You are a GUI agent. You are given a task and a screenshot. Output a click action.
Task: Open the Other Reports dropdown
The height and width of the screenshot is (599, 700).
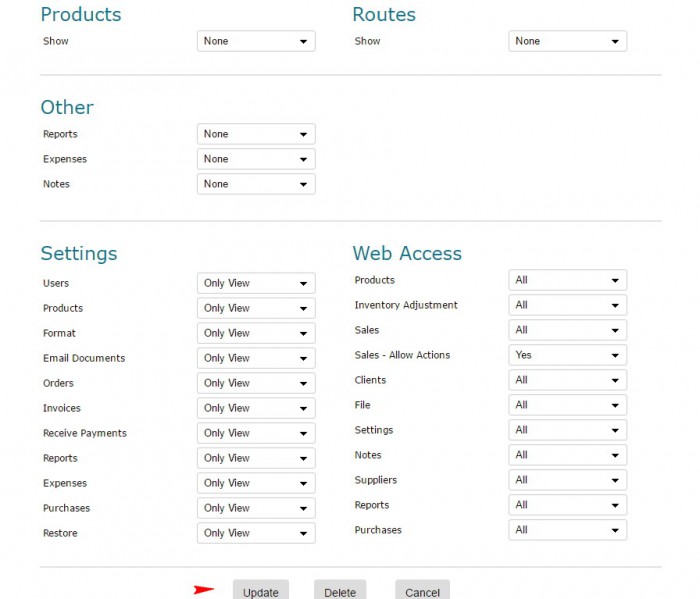[256, 134]
